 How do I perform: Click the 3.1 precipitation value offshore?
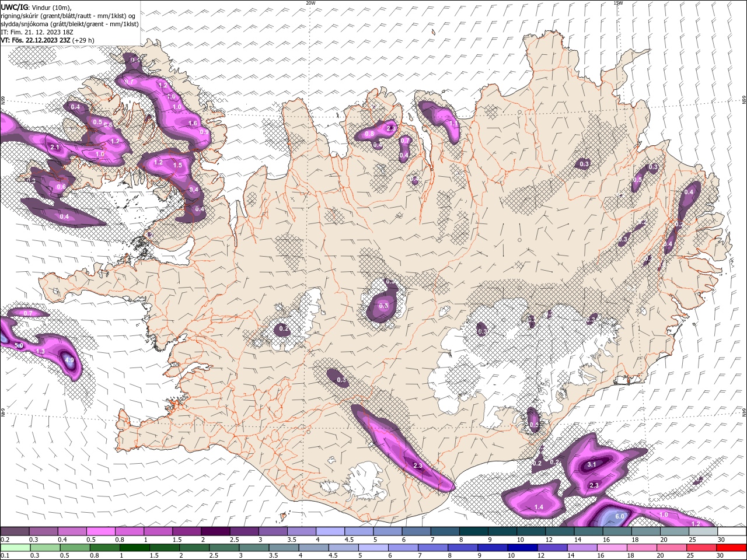coord(591,464)
